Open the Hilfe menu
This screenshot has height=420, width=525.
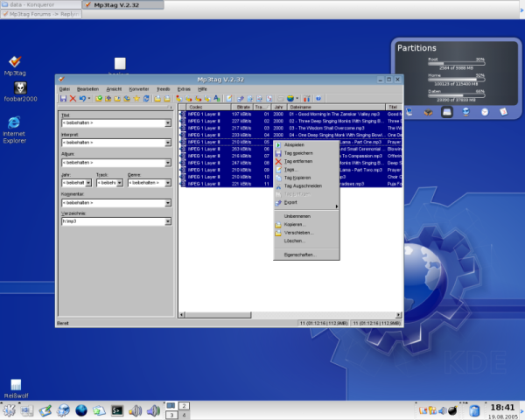click(x=202, y=89)
